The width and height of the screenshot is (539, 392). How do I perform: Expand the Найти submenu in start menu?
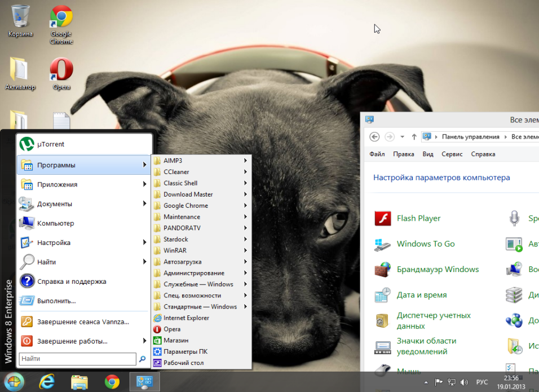click(84, 262)
